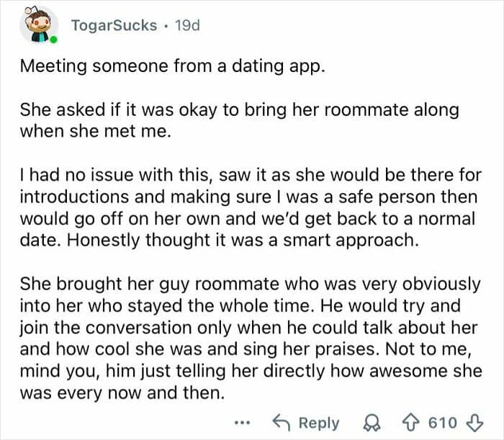Click the 610 vote count
504x440 pixels.
(443, 423)
